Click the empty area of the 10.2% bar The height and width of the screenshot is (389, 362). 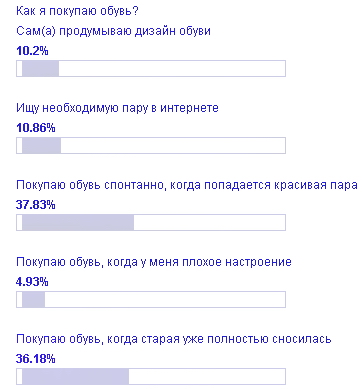[172, 69]
